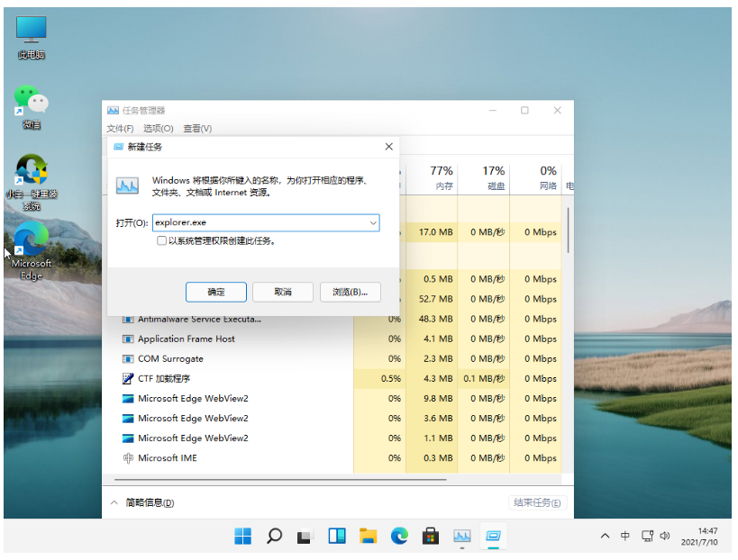
Task: Expand the 打开 combo box dropdown arrow
Action: point(372,222)
